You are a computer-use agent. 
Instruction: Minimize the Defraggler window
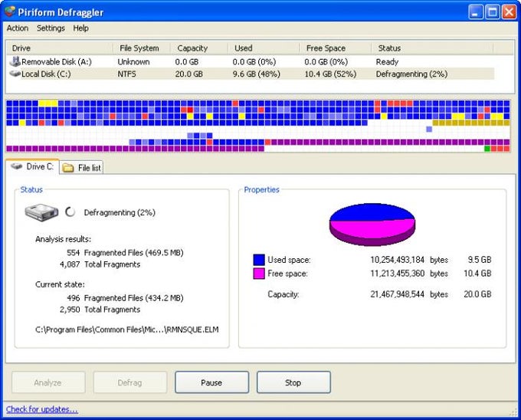(x=476, y=12)
